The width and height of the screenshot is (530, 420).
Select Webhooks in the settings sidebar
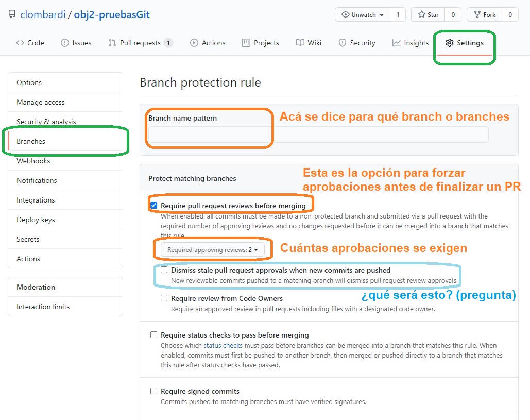pyautogui.click(x=33, y=161)
